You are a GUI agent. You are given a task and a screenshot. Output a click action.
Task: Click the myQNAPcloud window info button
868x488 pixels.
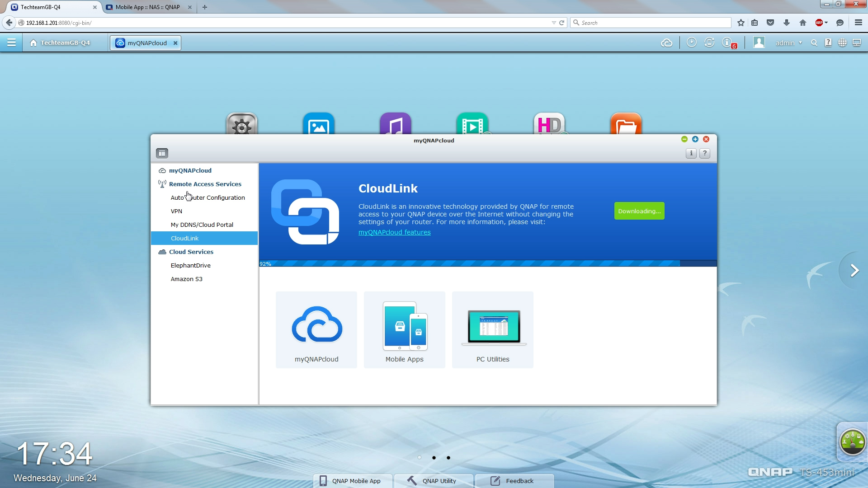point(691,153)
